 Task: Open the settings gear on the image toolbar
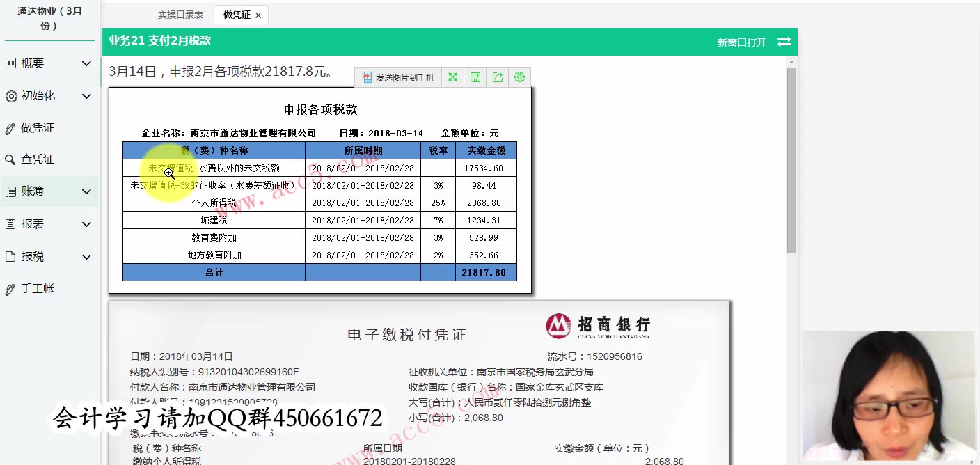tap(519, 77)
